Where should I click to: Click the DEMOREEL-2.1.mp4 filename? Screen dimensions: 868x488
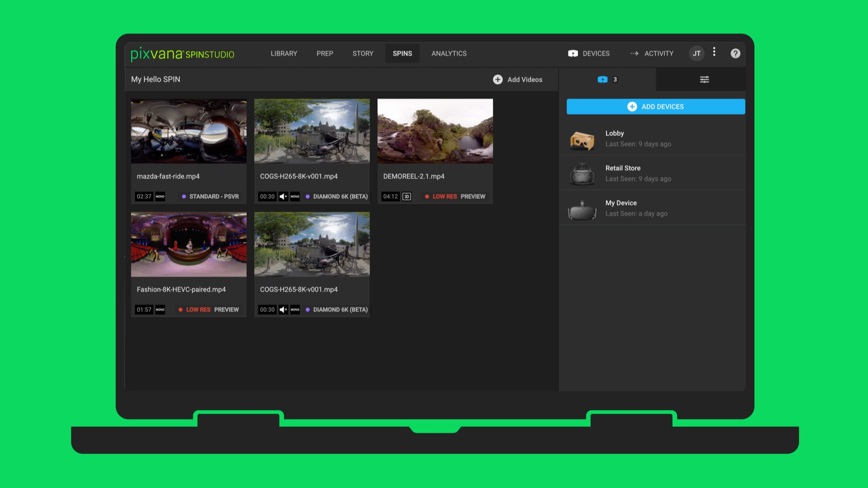tap(414, 176)
